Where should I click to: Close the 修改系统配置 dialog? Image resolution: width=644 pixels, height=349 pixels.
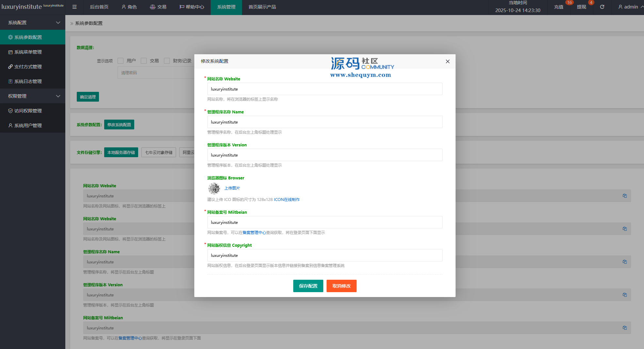coord(447,61)
